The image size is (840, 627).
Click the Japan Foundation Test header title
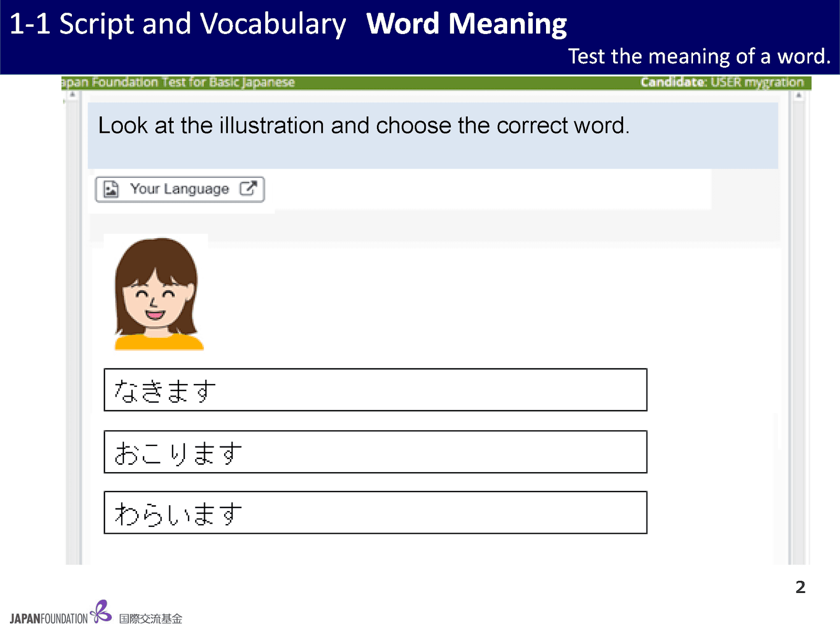[x=178, y=82]
